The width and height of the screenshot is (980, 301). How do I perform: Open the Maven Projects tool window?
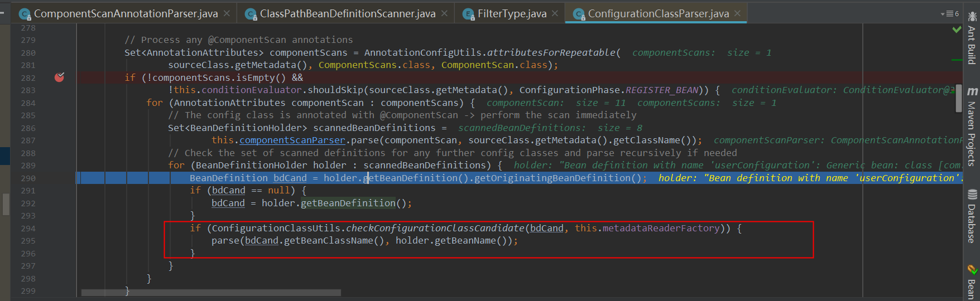pos(972,127)
